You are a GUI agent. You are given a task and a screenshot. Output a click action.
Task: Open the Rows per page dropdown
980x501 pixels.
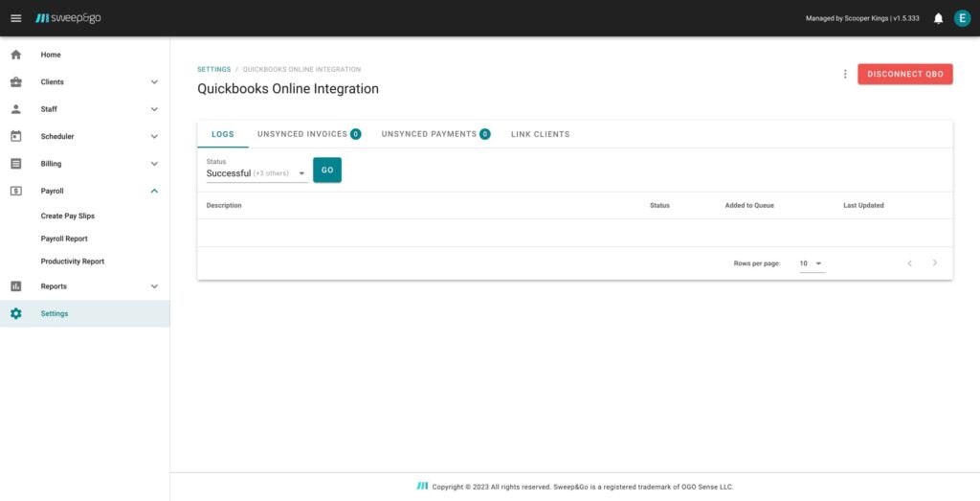812,263
